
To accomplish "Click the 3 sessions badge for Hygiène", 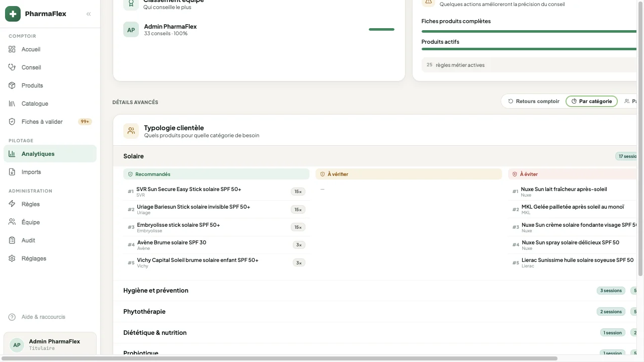I will (x=611, y=291).
